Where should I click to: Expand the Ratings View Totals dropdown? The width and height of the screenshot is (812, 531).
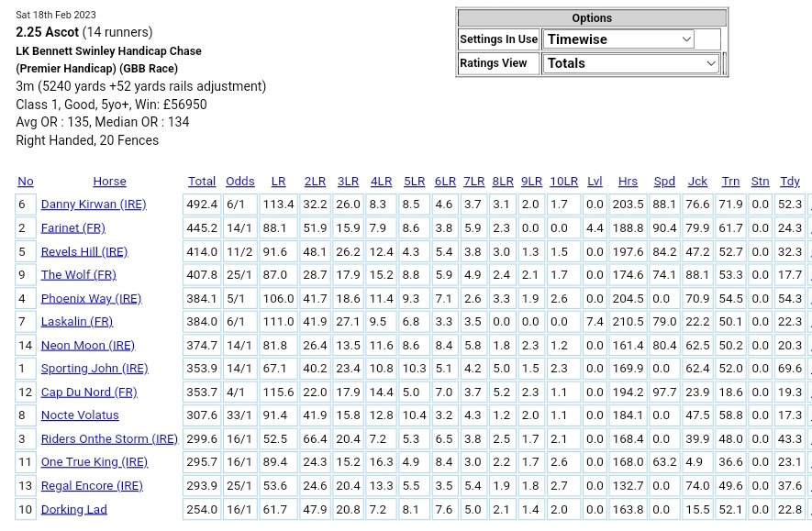coord(630,63)
